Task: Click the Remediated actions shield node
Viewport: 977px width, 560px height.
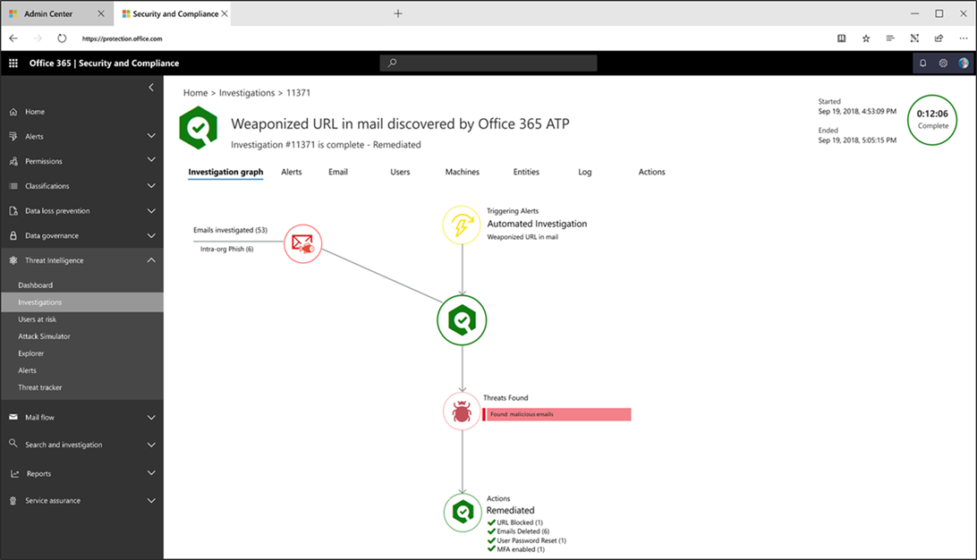Action: point(462,512)
